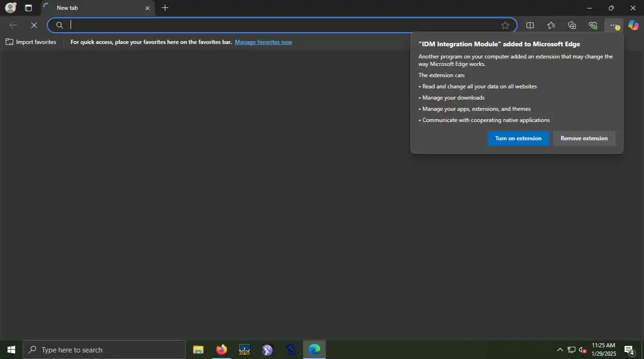Open network status tray icon

click(571, 350)
